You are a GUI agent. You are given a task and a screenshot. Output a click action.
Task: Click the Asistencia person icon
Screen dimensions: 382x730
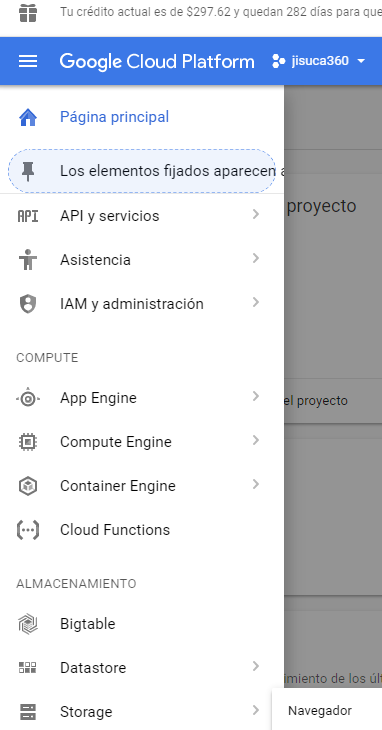pyautogui.click(x=28, y=259)
